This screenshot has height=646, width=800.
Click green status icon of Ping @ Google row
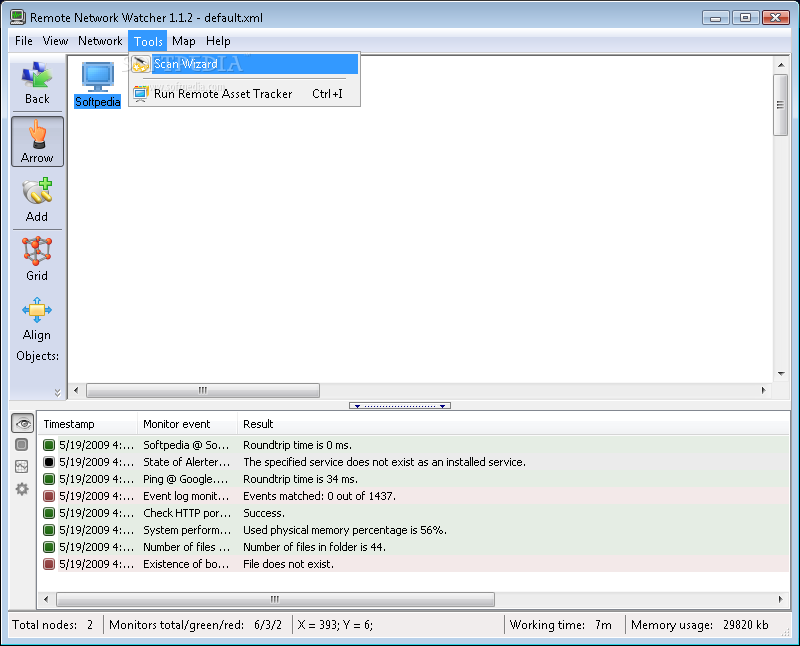point(49,479)
